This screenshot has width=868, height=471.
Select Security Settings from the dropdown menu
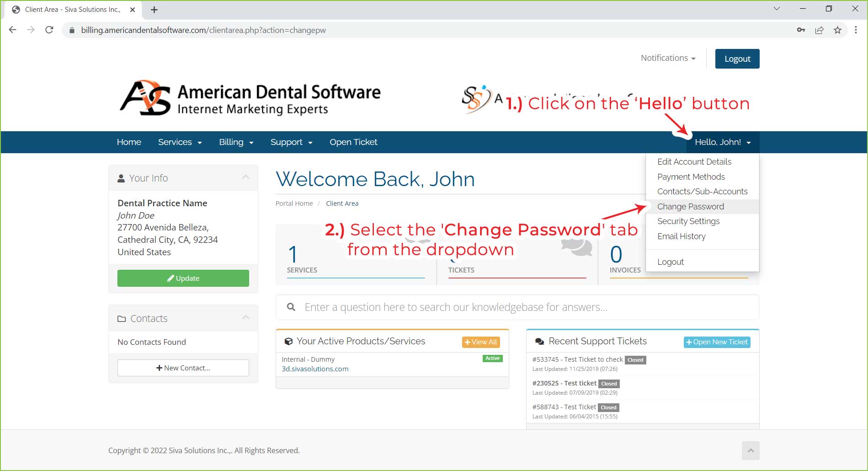(x=688, y=221)
